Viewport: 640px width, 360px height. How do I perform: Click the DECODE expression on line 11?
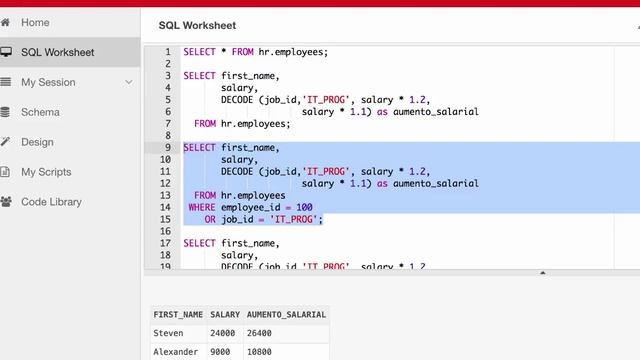[x=326, y=171]
